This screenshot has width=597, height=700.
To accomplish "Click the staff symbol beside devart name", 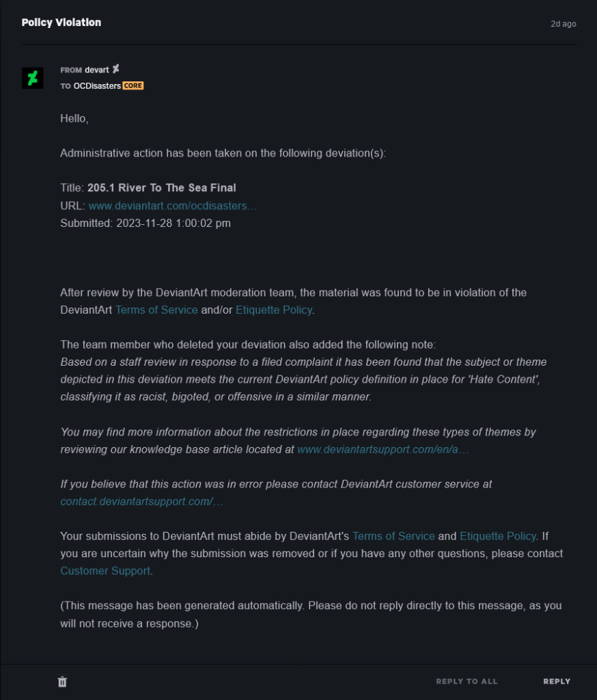I will click(116, 68).
